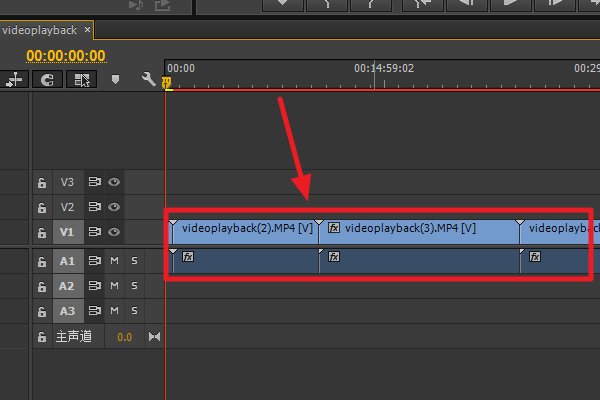Mute audio track A1
600x400 pixels.
point(114,261)
